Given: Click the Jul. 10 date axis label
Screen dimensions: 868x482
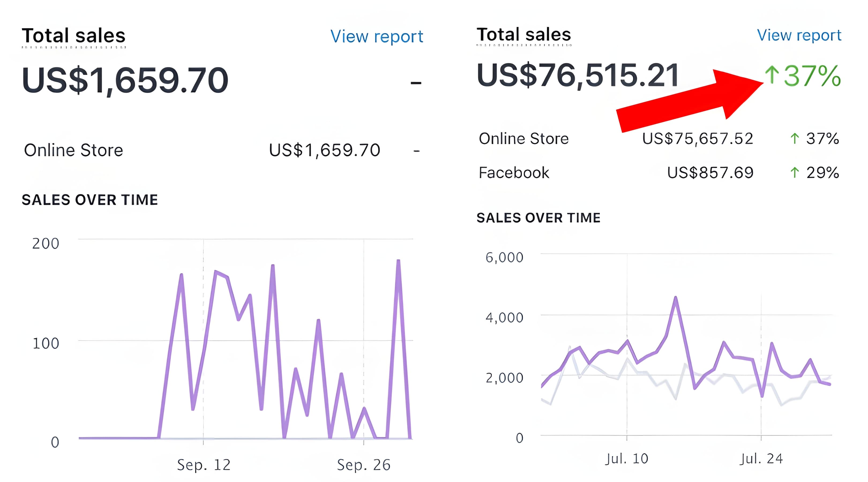Looking at the screenshot, I should (x=626, y=458).
